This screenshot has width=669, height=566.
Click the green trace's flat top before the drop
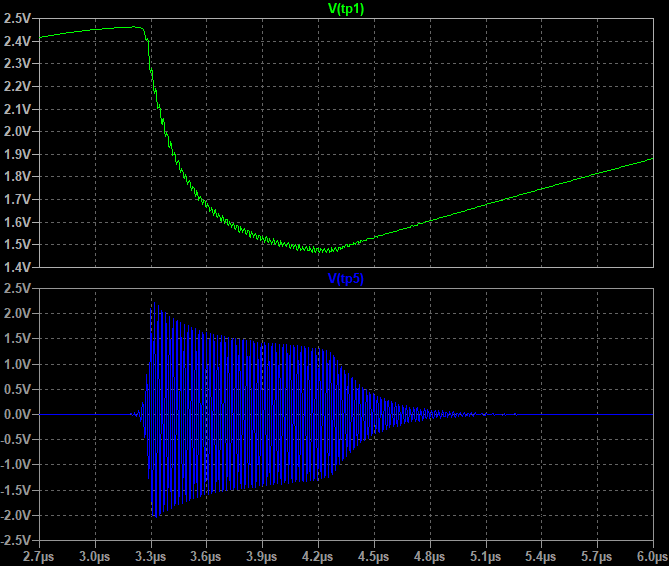pyautogui.click(x=120, y=28)
